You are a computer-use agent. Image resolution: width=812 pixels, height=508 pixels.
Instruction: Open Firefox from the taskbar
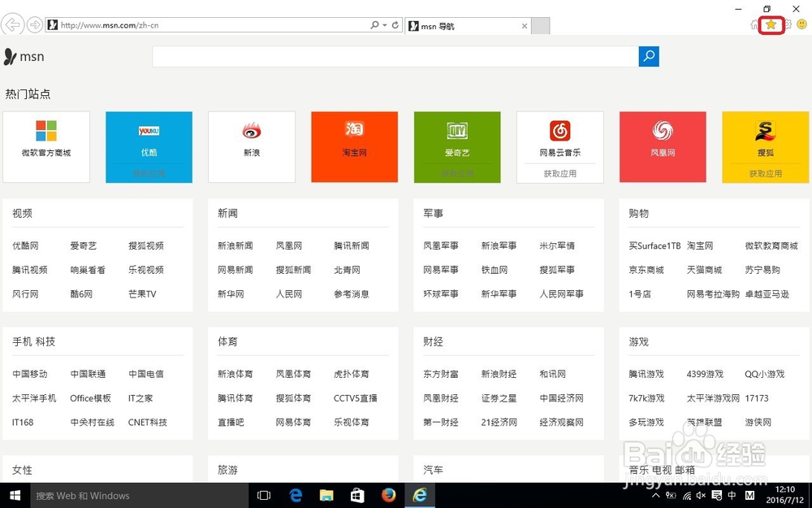coord(388,496)
